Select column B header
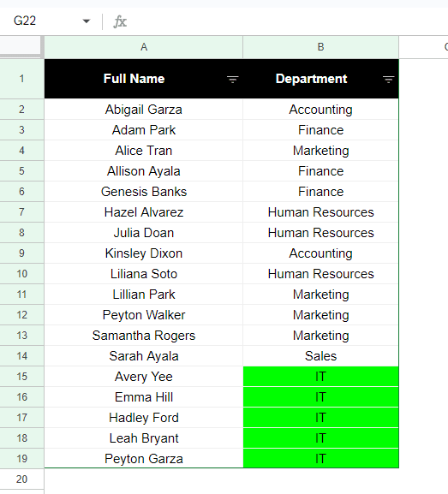Image resolution: width=448 pixels, height=494 pixels. click(320, 47)
